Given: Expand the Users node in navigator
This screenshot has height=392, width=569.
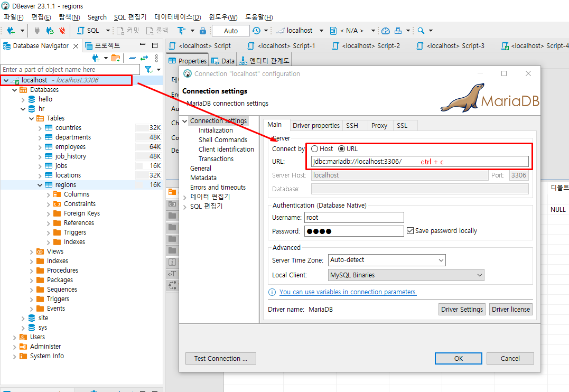Looking at the screenshot, I should click(x=14, y=337).
